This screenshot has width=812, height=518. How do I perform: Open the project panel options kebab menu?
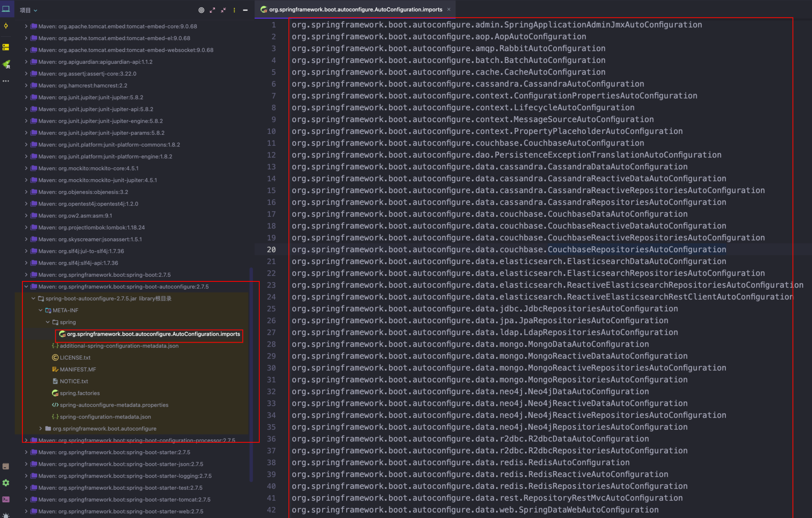click(x=234, y=10)
